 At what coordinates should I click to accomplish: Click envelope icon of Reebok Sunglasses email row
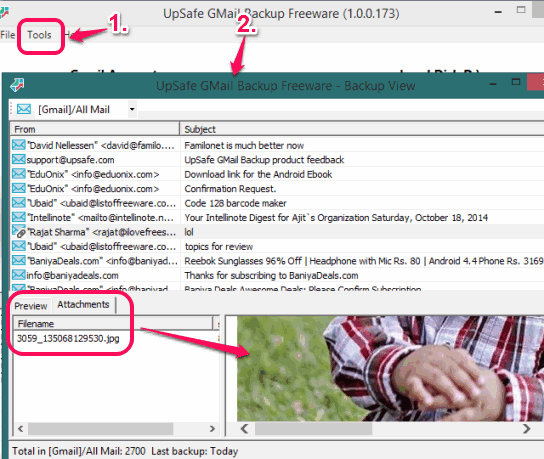coord(19,261)
